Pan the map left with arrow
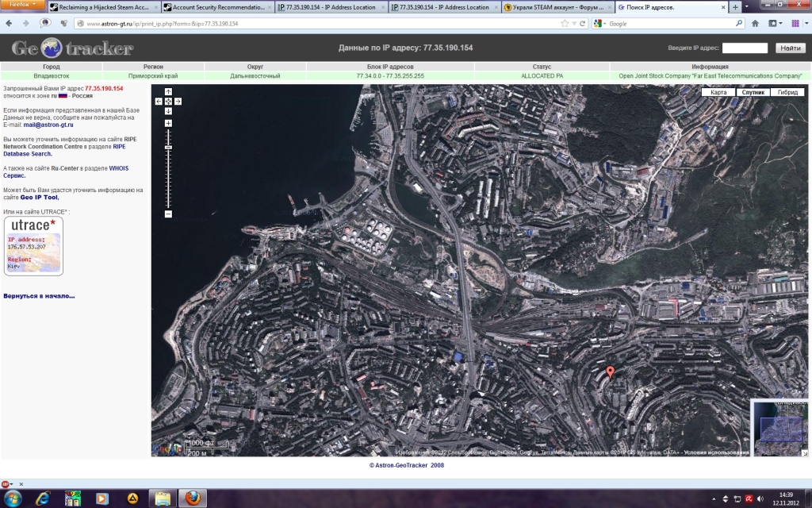Image resolution: width=812 pixels, height=508 pixels. click(159, 102)
